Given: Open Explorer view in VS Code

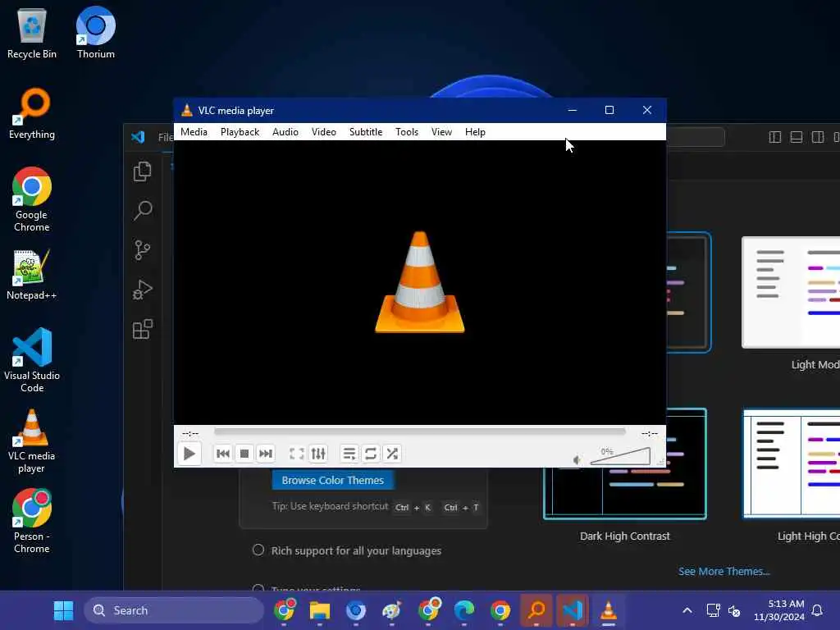Looking at the screenshot, I should (143, 171).
